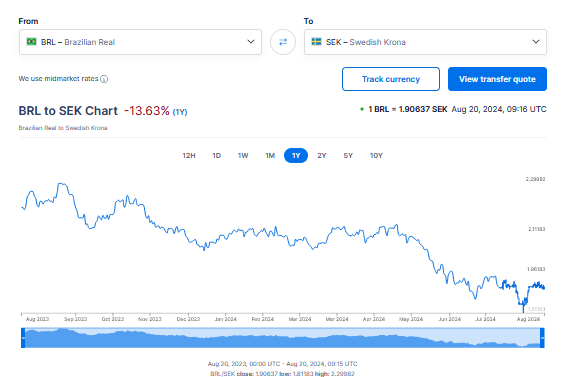Click the left range slider handle
The image size is (566, 377).
(x=23, y=338)
